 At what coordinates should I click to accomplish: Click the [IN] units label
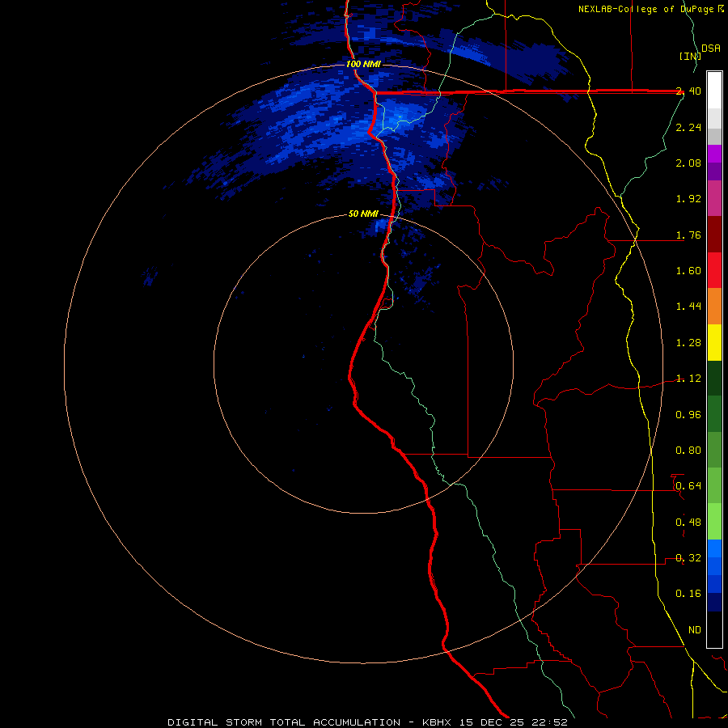pyautogui.click(x=690, y=56)
